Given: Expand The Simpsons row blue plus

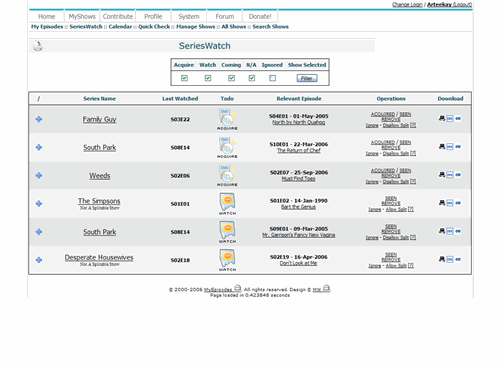Looking at the screenshot, I should [x=39, y=203].
